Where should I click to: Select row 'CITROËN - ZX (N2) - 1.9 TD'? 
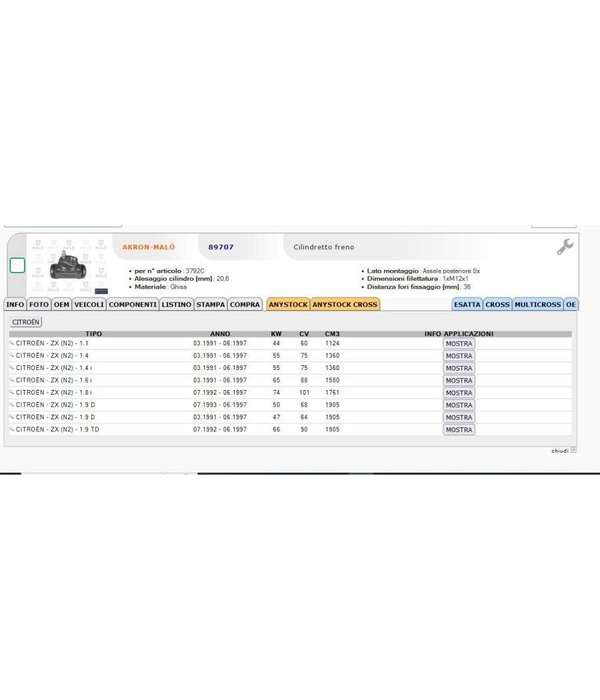[x=290, y=429]
